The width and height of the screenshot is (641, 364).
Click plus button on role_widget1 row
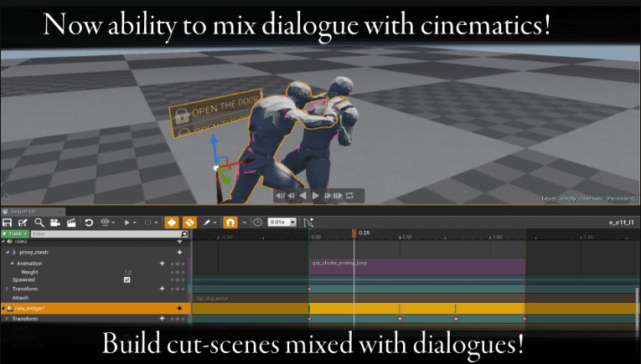pyautogui.click(x=179, y=308)
